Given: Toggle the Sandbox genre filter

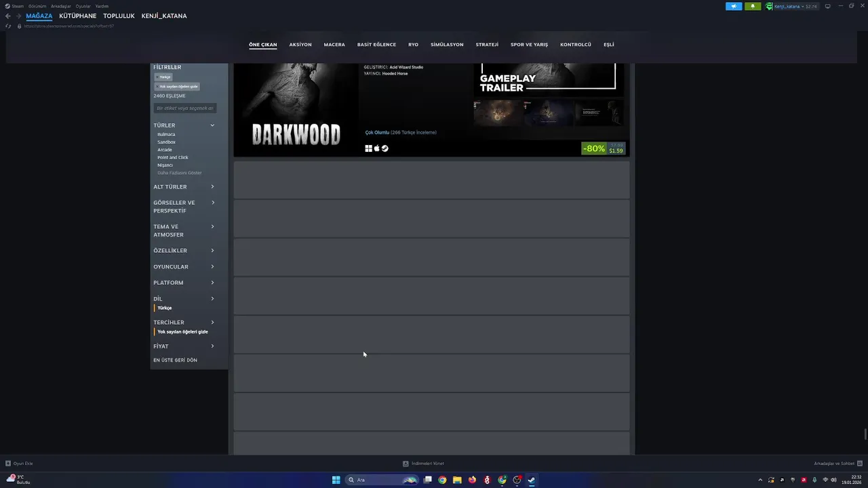Looking at the screenshot, I should point(166,142).
